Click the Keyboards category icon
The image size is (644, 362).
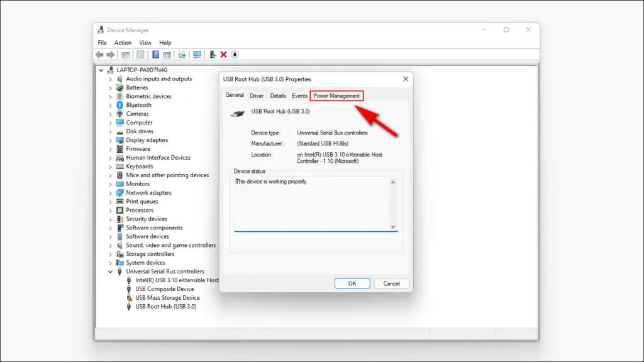[119, 166]
